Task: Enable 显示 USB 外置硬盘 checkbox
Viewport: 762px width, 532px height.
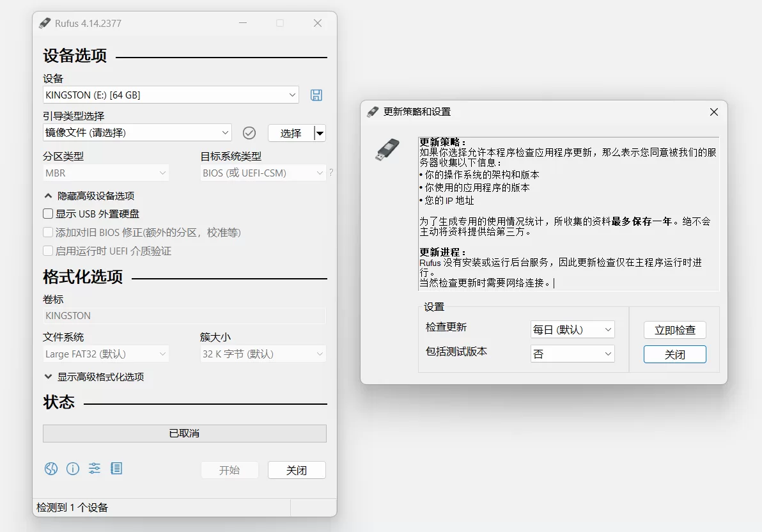Action: pyautogui.click(x=48, y=214)
